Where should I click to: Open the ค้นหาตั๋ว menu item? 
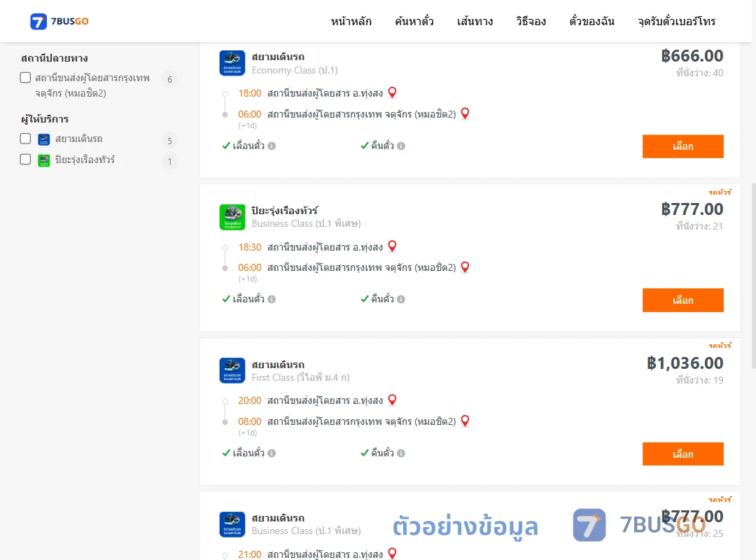[x=414, y=21]
